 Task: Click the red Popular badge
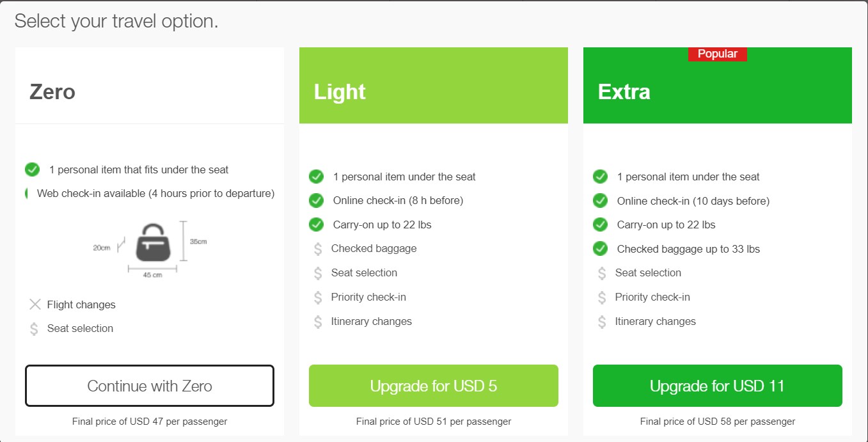pos(717,54)
